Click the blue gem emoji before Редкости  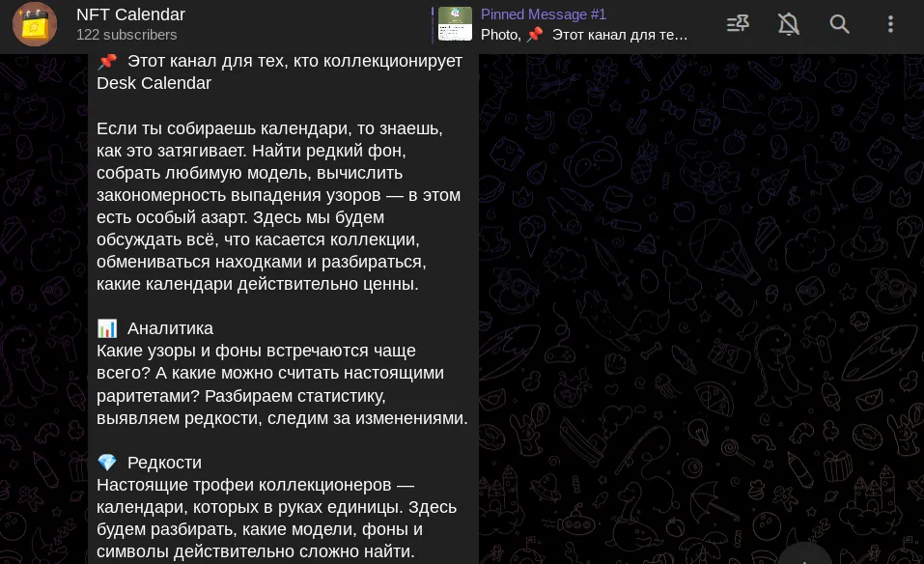click(x=107, y=463)
